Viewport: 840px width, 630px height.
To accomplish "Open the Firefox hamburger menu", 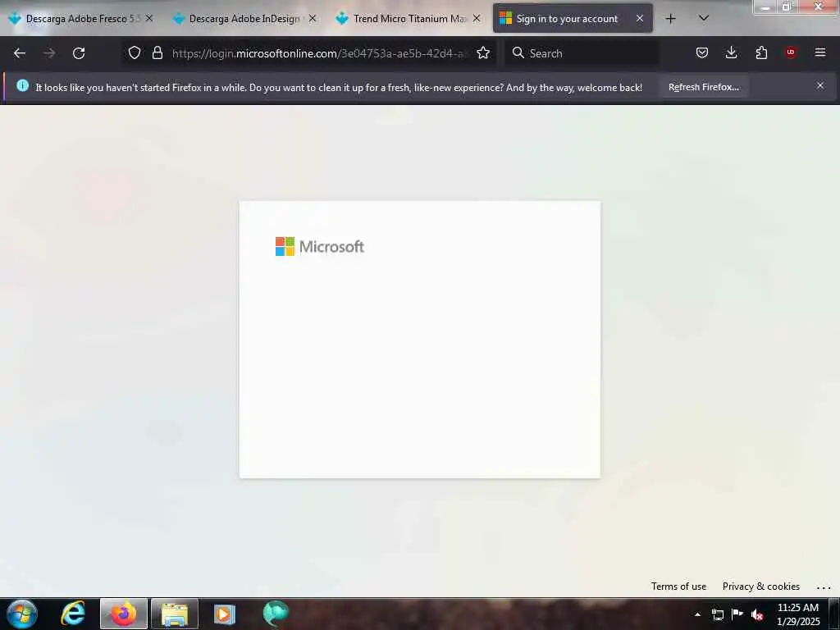I will click(x=820, y=52).
